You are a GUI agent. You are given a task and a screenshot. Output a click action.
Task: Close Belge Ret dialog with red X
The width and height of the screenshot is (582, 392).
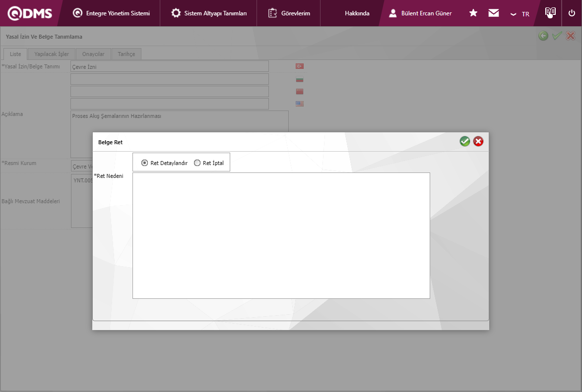click(478, 141)
